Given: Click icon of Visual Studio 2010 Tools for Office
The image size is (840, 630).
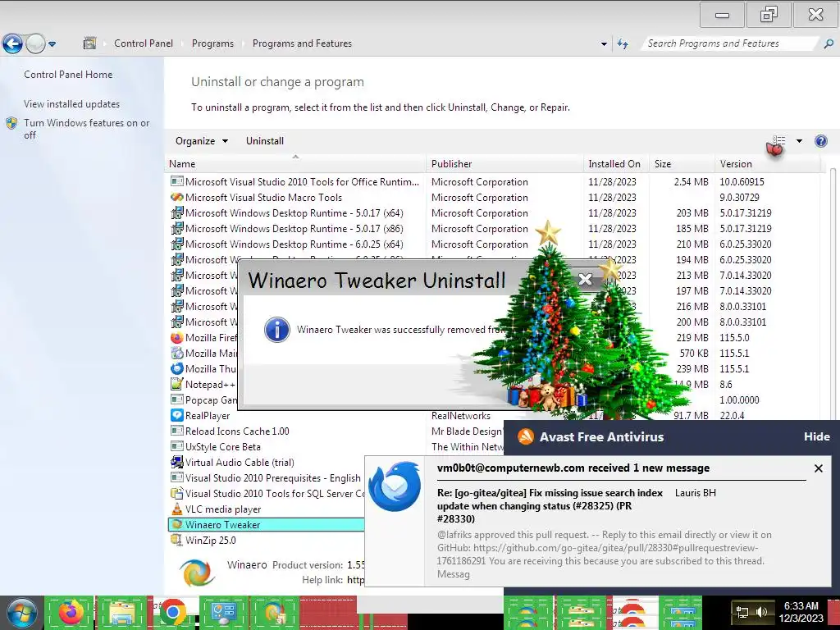Looking at the screenshot, I should tap(177, 181).
